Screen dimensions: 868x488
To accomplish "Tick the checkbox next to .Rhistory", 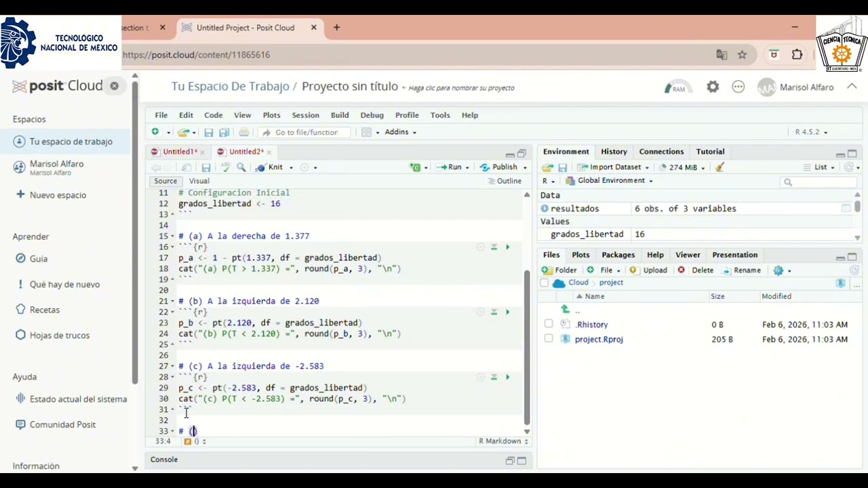I will coord(549,325).
